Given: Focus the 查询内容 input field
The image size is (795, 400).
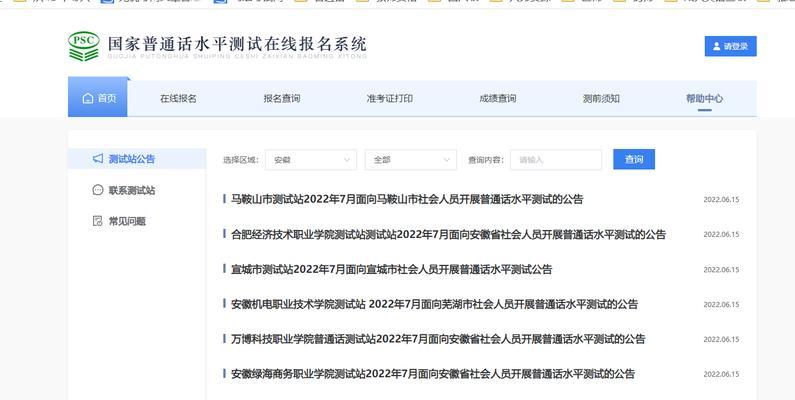Looking at the screenshot, I should tap(556, 160).
